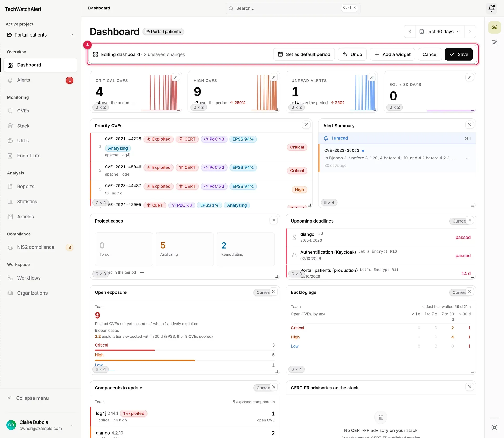The image size is (504, 438).
Task: Focus the Search field
Action: pyautogui.click(x=292, y=8)
